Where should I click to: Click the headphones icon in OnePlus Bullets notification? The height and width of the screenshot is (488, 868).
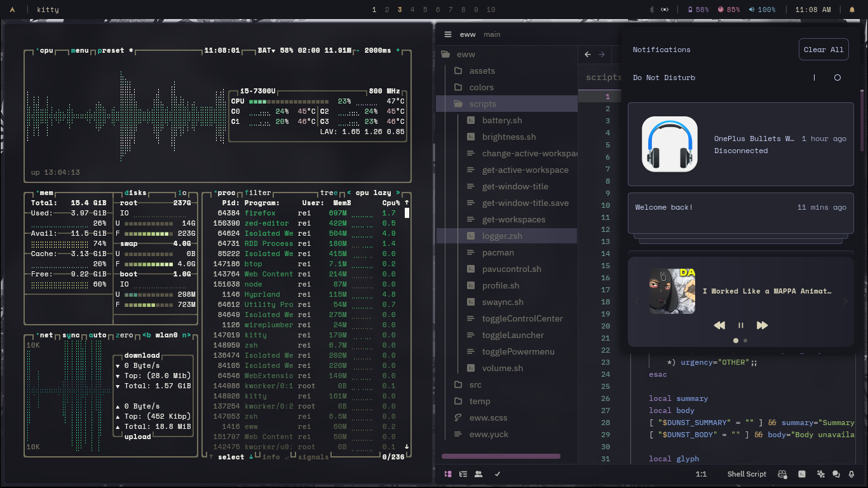coord(669,144)
